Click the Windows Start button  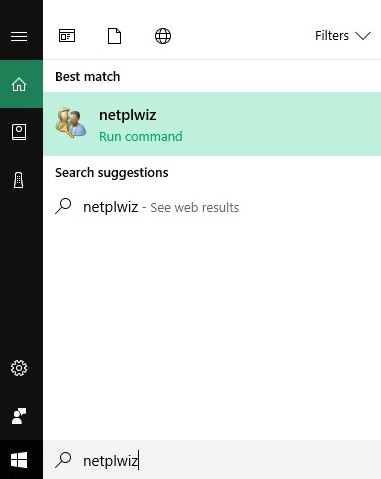click(x=19, y=460)
